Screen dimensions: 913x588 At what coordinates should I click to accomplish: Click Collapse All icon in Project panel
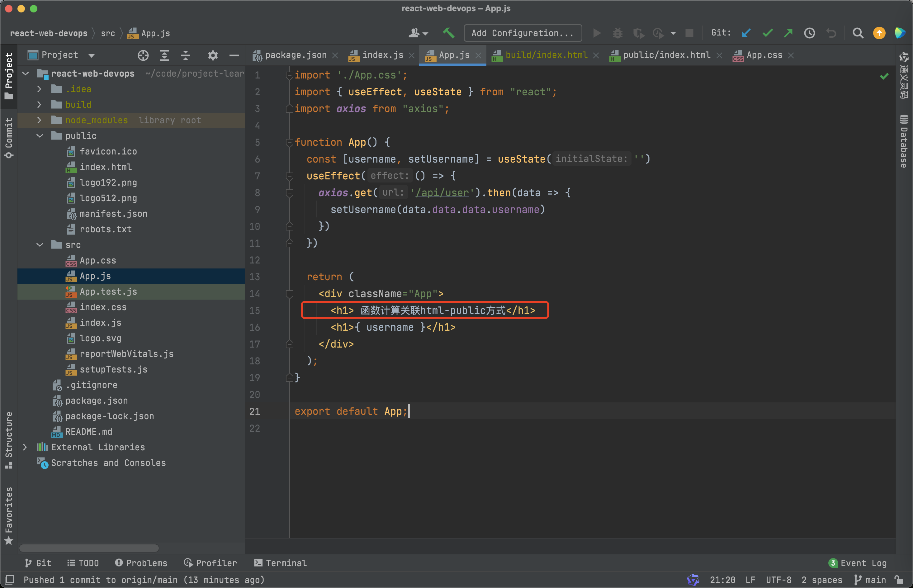[x=186, y=55]
